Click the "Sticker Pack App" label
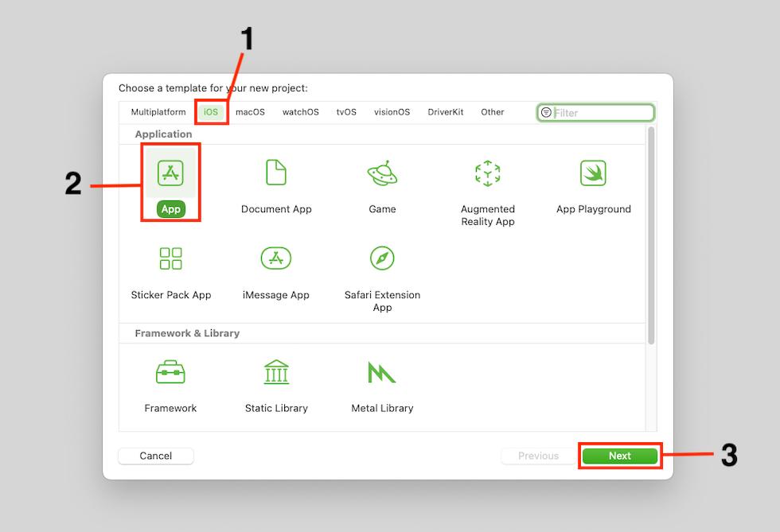The height and width of the screenshot is (532, 780). (171, 295)
